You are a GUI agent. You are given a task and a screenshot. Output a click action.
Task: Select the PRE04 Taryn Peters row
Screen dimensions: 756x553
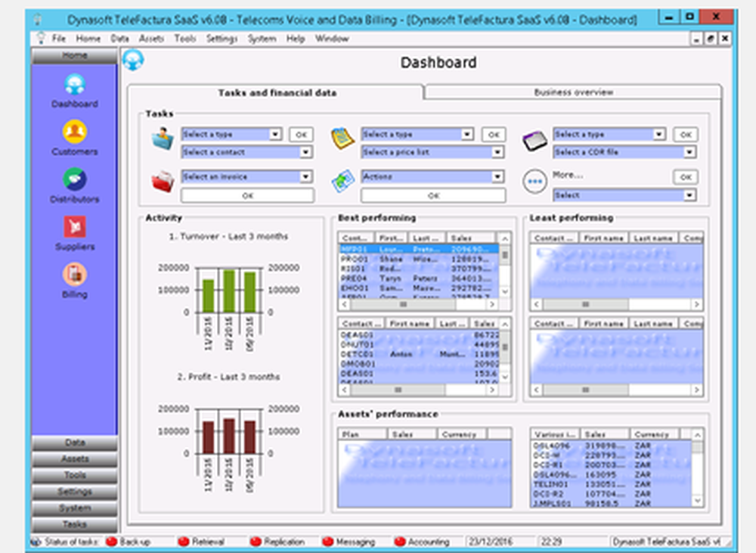coord(419,278)
